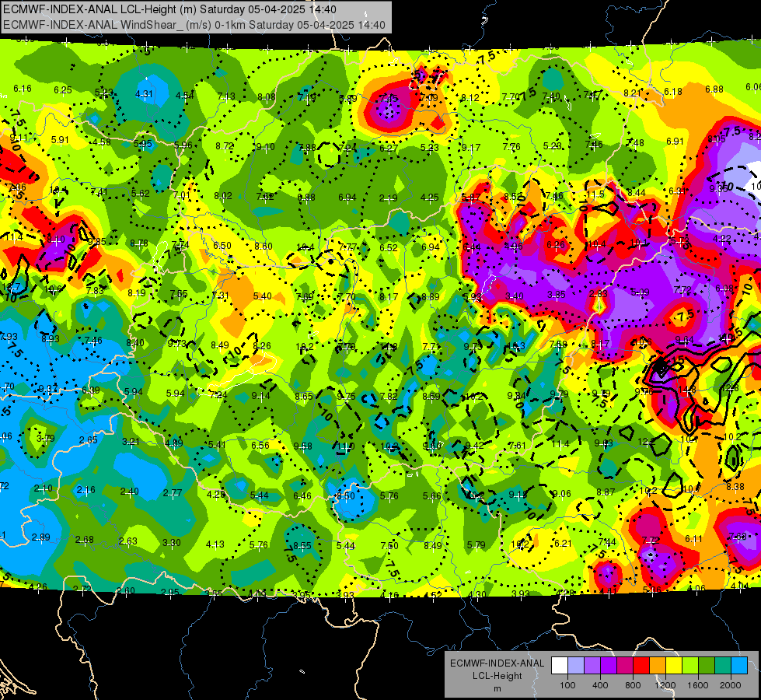Pick the sky blue legend swatch
Image resolution: width=761 pixels, height=700 pixels.
(740, 666)
